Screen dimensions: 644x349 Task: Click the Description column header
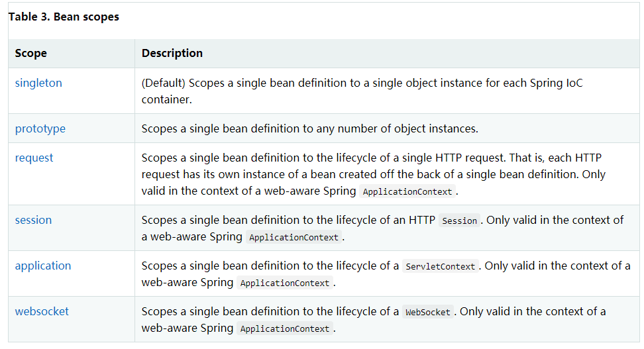(172, 53)
